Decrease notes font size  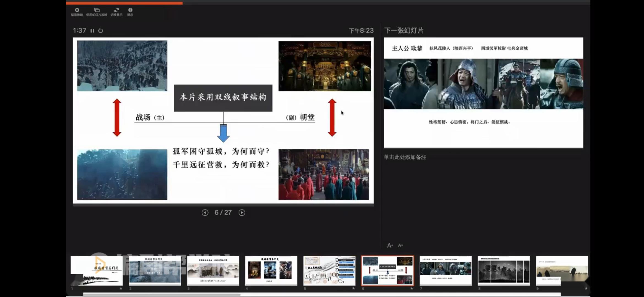[x=400, y=245]
